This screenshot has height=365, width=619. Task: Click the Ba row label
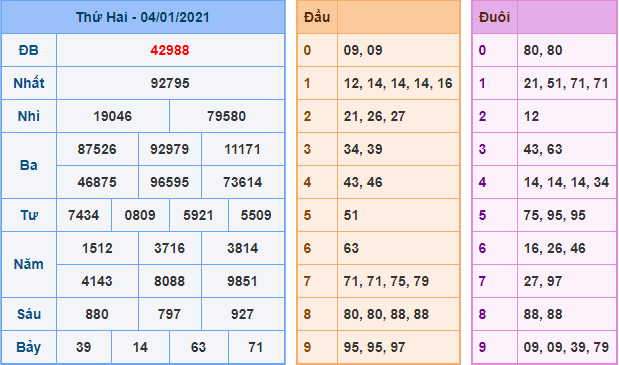click(x=29, y=165)
